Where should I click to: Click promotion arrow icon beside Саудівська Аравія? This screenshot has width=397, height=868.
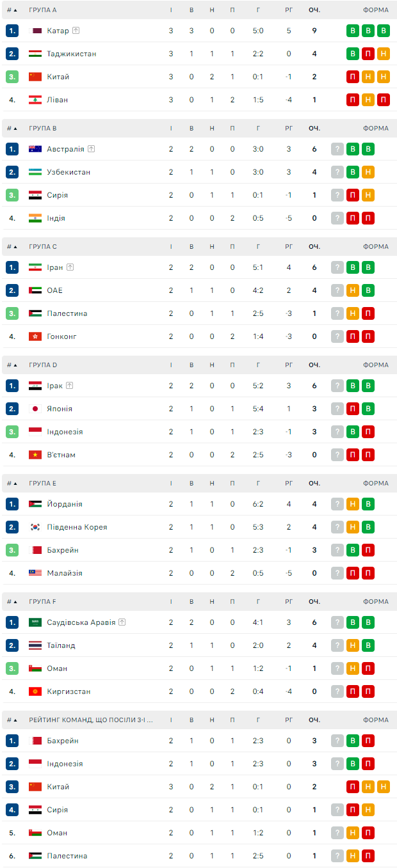coord(122,622)
